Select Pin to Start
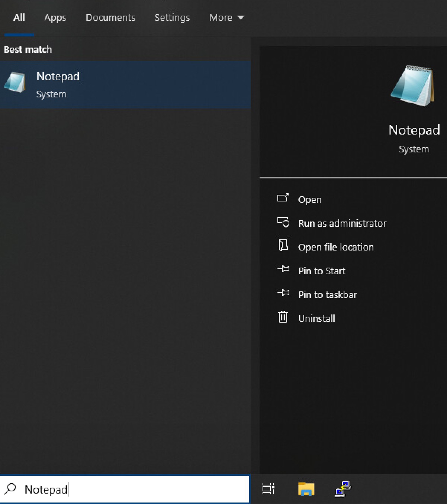This screenshot has height=504, width=447. pyautogui.click(x=322, y=271)
